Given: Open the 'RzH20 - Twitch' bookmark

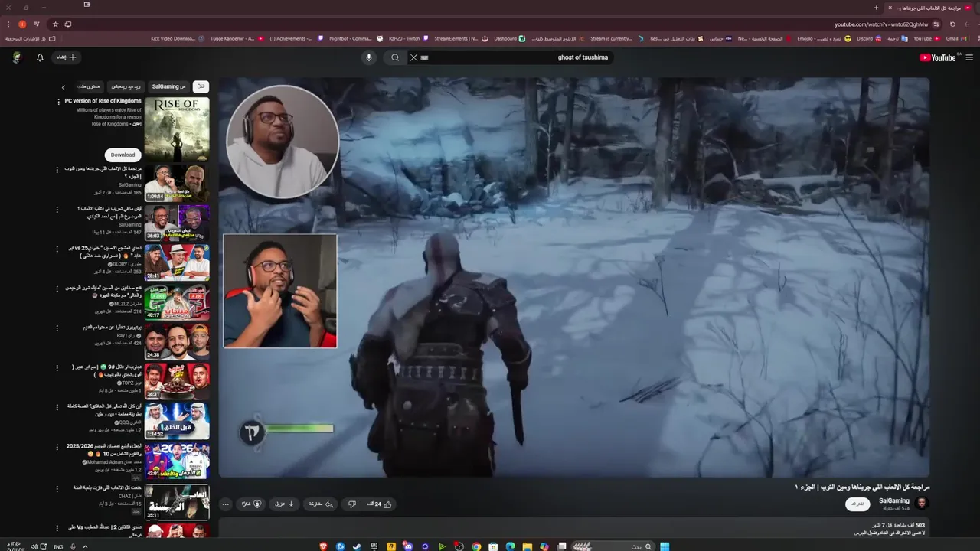Looking at the screenshot, I should 408,38.
